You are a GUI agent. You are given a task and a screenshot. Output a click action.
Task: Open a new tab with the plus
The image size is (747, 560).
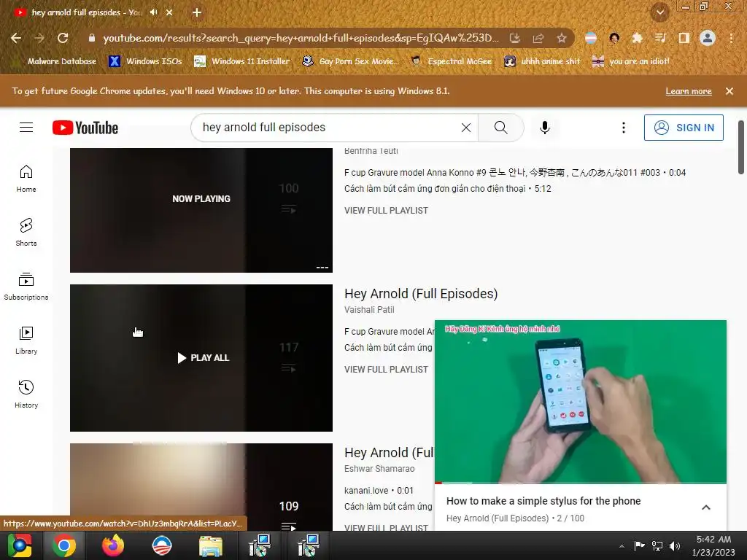[x=197, y=12]
